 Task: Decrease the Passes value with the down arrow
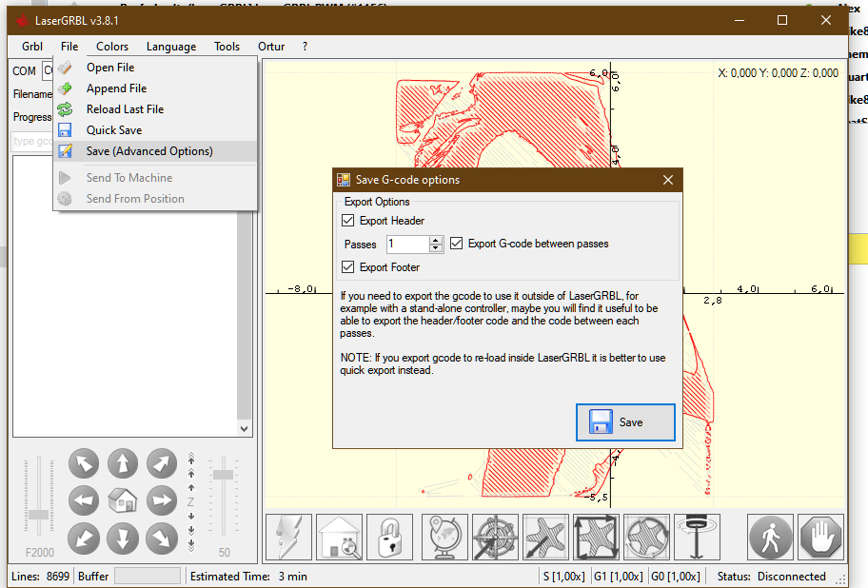tap(436, 247)
